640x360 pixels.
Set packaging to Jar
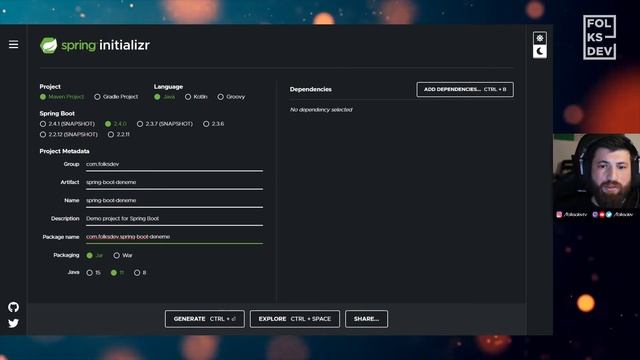(95, 256)
